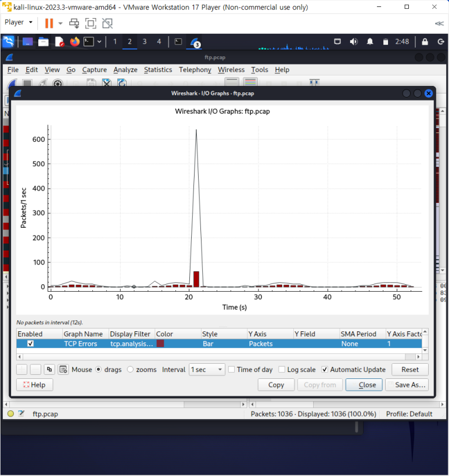The image size is (449, 476).
Task: Open the Telephony menu
Action: point(195,70)
